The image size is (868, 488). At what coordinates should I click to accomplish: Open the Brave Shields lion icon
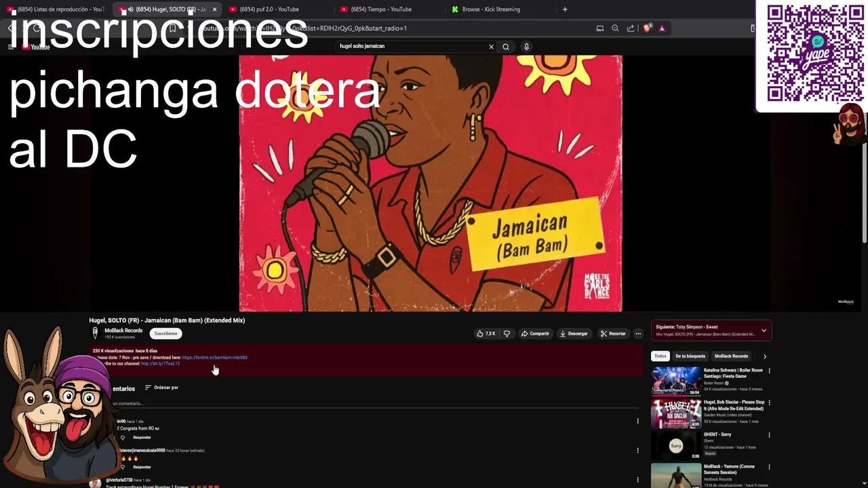click(647, 28)
